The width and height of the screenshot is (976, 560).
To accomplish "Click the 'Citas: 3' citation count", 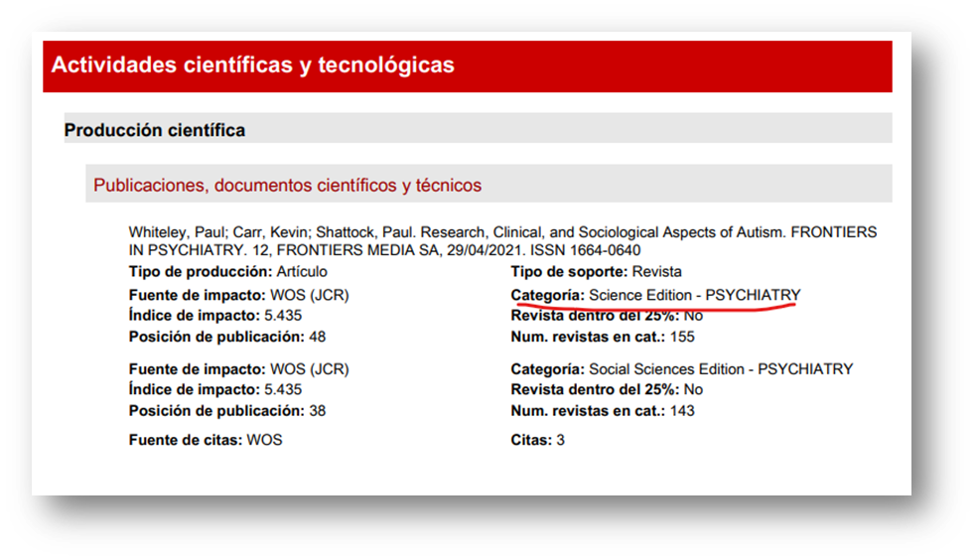I will pyautogui.click(x=537, y=440).
